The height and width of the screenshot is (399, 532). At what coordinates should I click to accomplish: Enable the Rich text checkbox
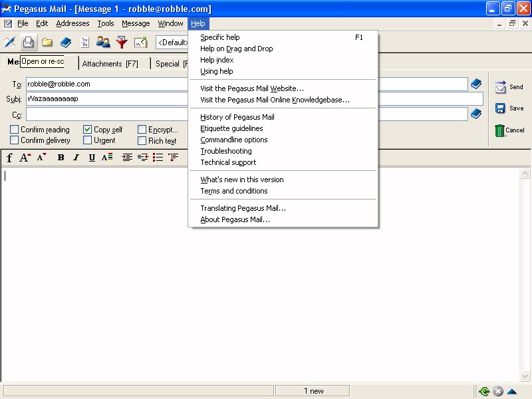coord(142,140)
